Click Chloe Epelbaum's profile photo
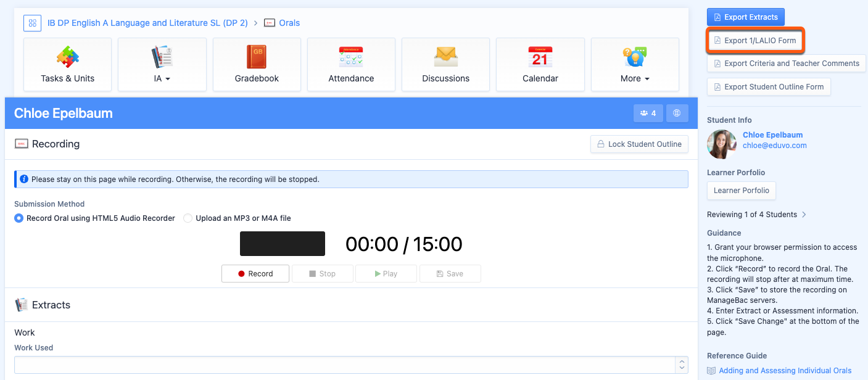 (x=722, y=144)
